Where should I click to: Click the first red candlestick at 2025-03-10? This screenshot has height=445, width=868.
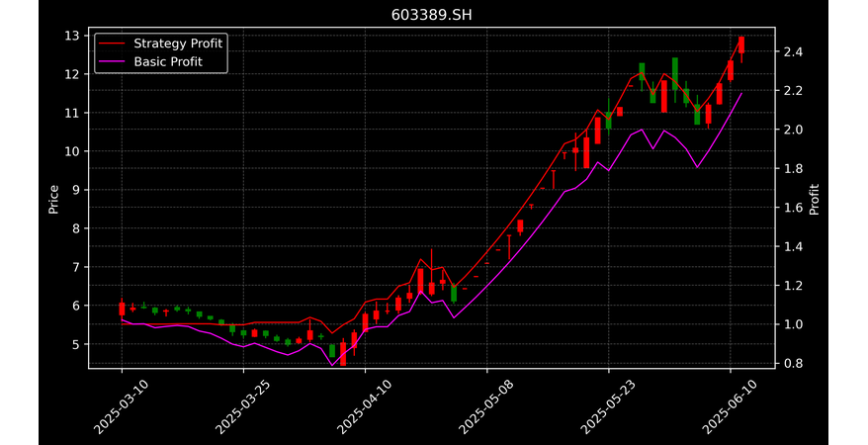coord(122,309)
